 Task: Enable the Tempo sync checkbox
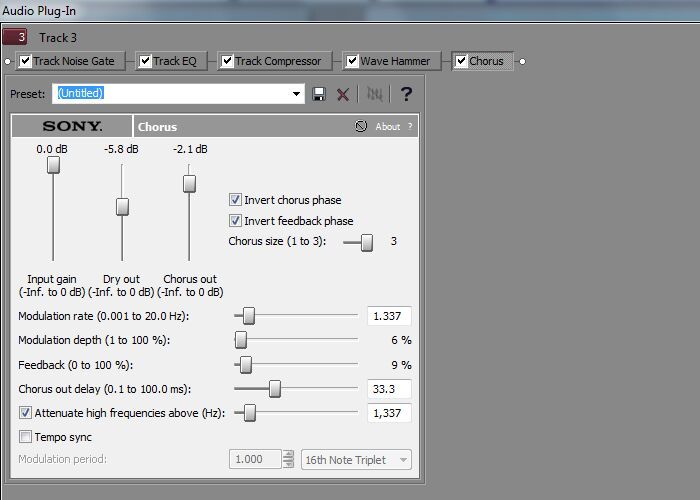26,437
